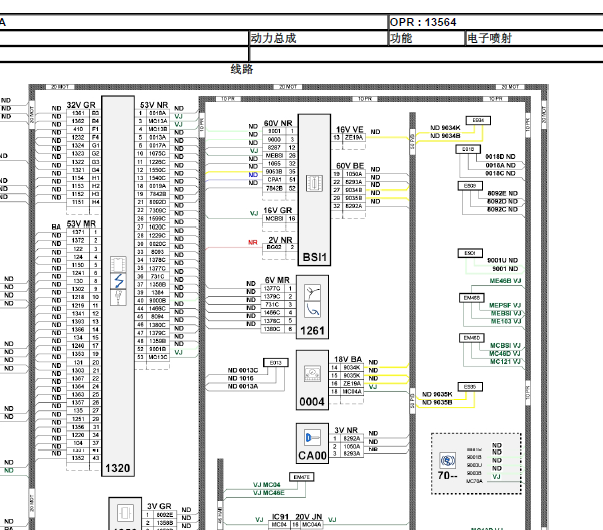The width and height of the screenshot is (603, 530).
Task: Click the E934 splice box
Action: point(478,120)
